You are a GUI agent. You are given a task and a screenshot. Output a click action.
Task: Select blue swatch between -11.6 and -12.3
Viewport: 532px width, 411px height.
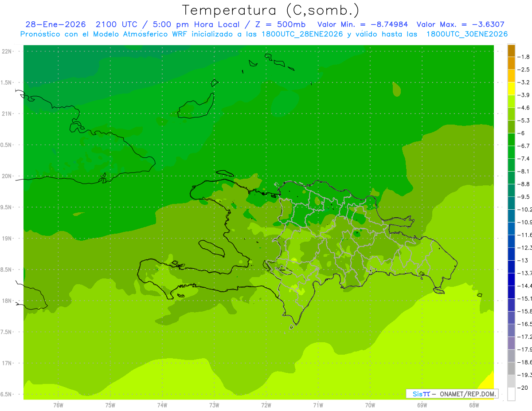point(511,241)
